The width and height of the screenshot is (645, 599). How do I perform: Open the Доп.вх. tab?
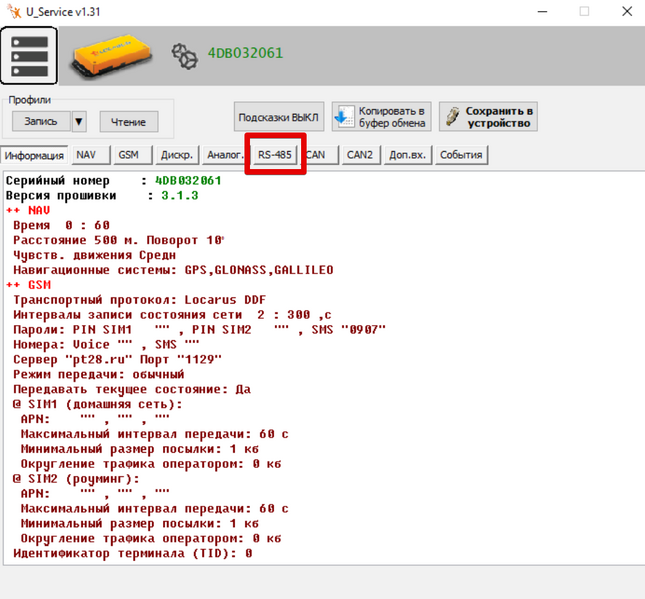point(408,155)
